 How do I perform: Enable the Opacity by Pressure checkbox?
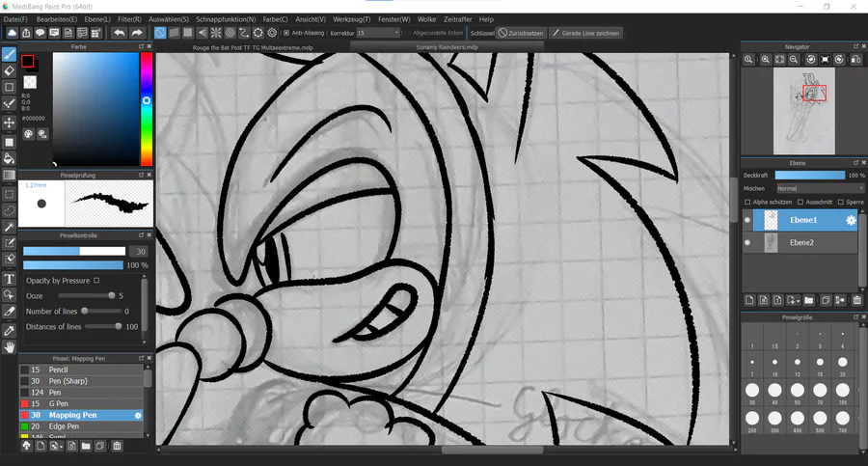(x=96, y=281)
